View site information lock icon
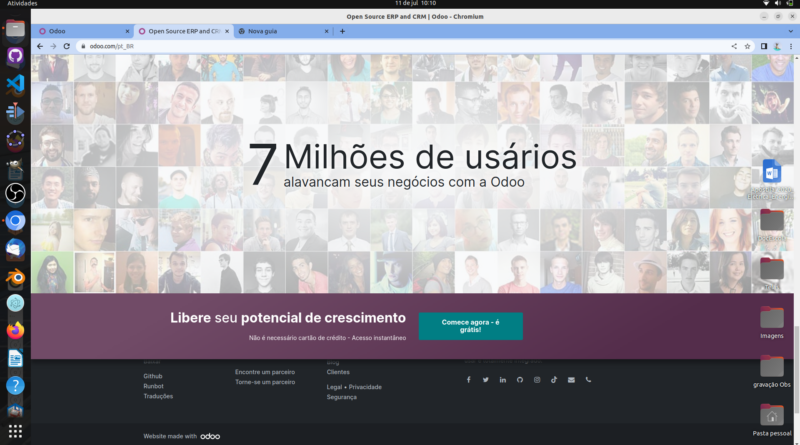 point(83,46)
